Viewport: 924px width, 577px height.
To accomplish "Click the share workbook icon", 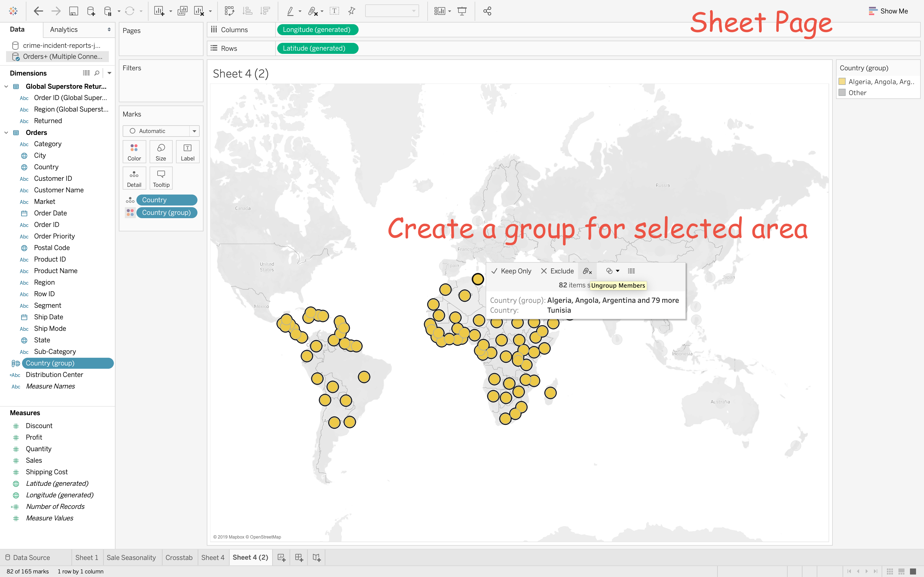I will click(487, 11).
